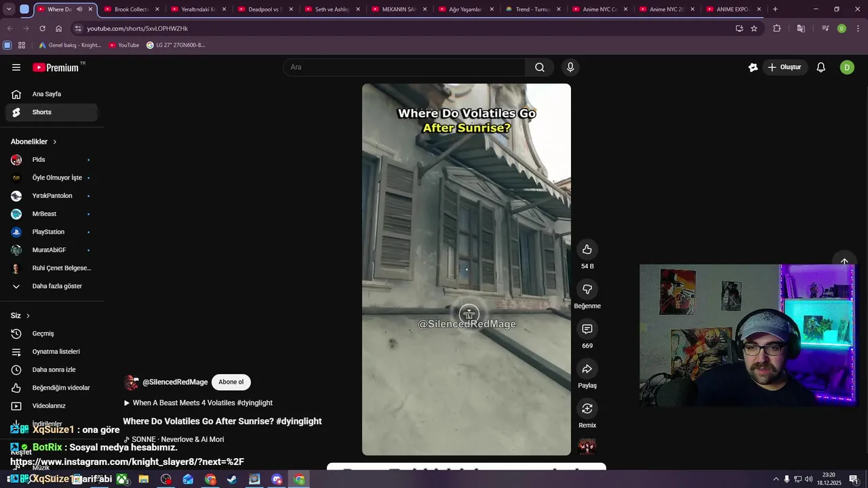
Task: Open the YouTube hamburger guide menu
Action: coord(16,67)
